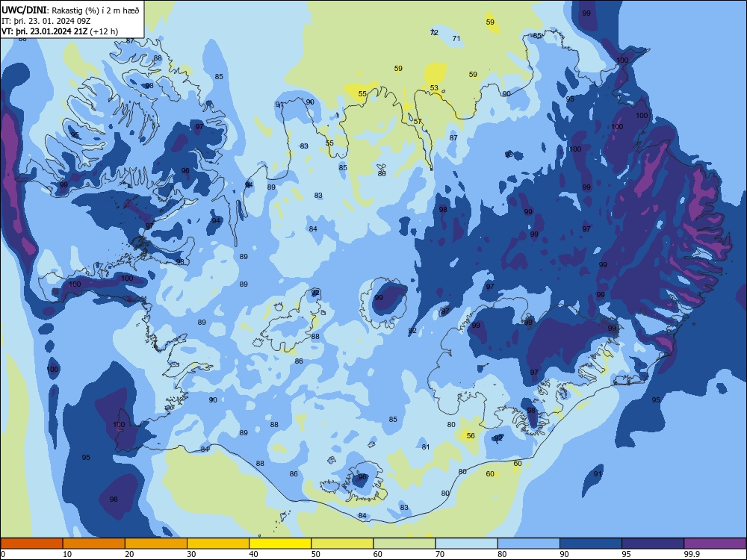Click the map value '56' in the south

(471, 436)
